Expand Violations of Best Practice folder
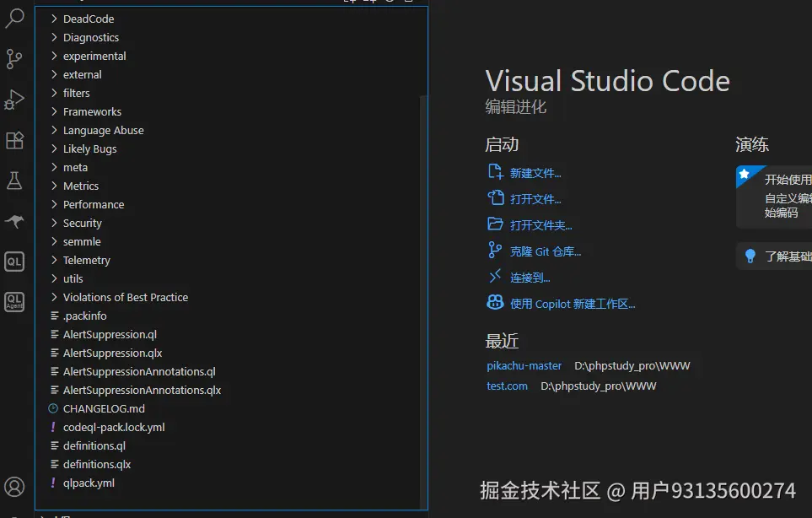The height and width of the screenshot is (518, 812). (x=54, y=297)
